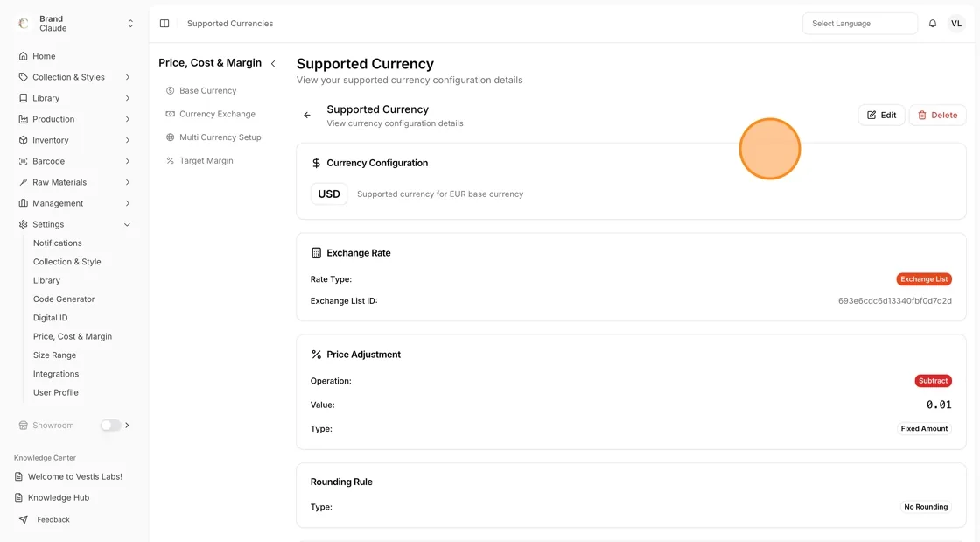Click the USD currency chip

329,194
